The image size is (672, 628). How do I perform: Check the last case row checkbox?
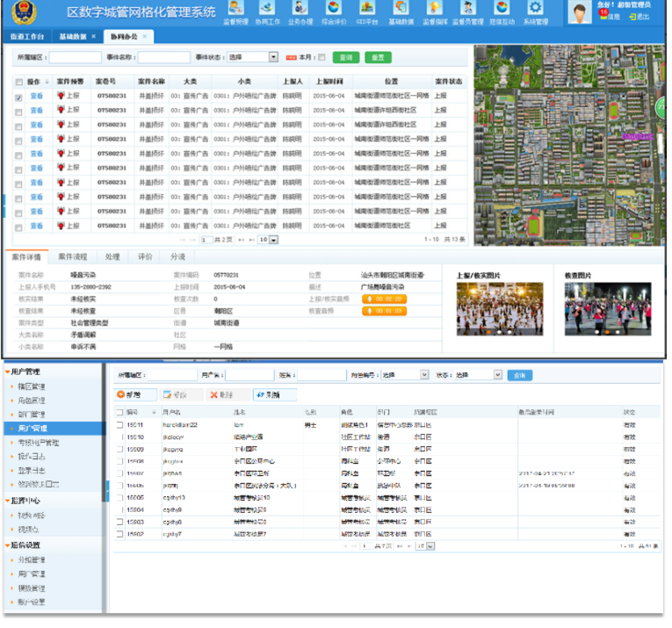18,227
